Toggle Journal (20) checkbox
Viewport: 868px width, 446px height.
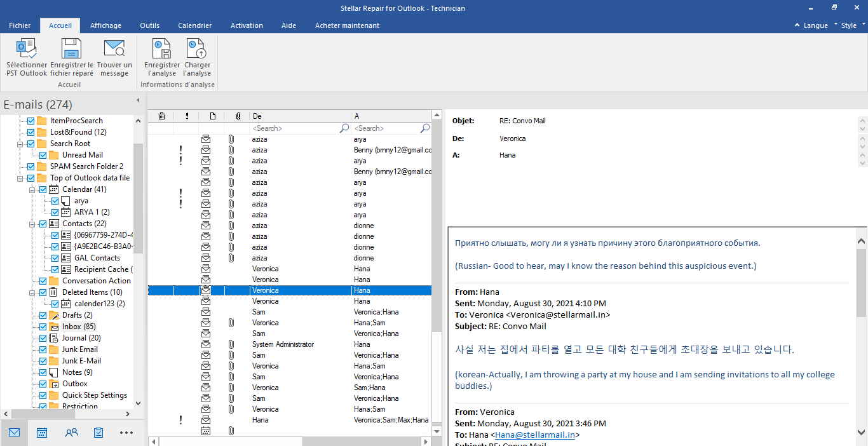pyautogui.click(x=43, y=338)
